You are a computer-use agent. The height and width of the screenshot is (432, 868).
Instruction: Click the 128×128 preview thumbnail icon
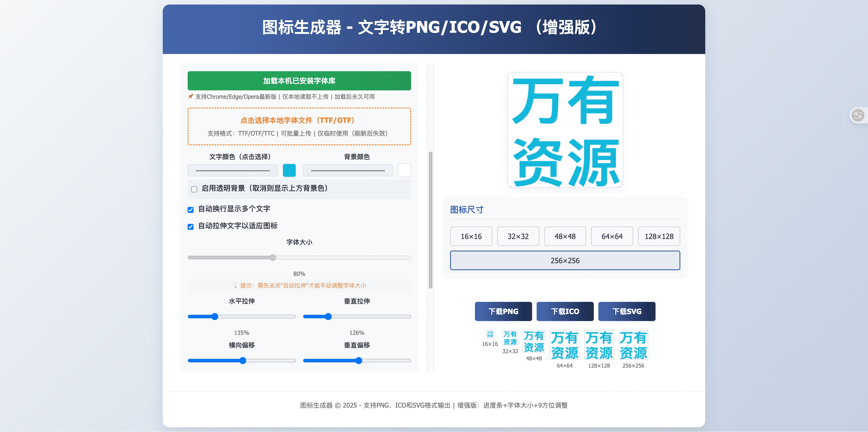tap(599, 345)
